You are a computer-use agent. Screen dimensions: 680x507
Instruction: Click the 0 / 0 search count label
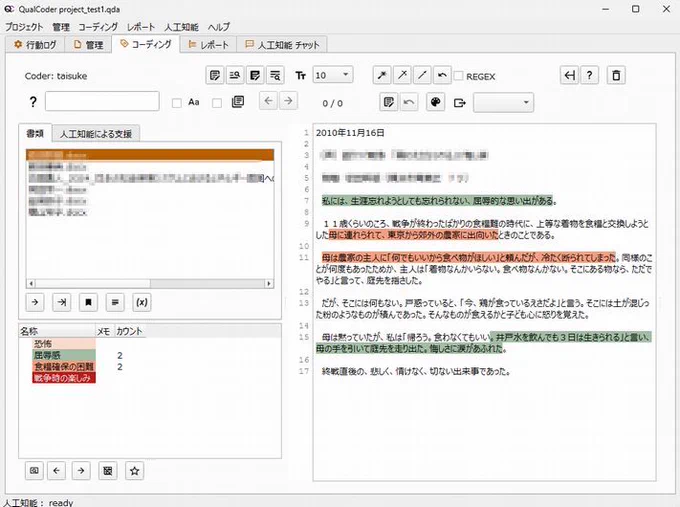click(333, 103)
